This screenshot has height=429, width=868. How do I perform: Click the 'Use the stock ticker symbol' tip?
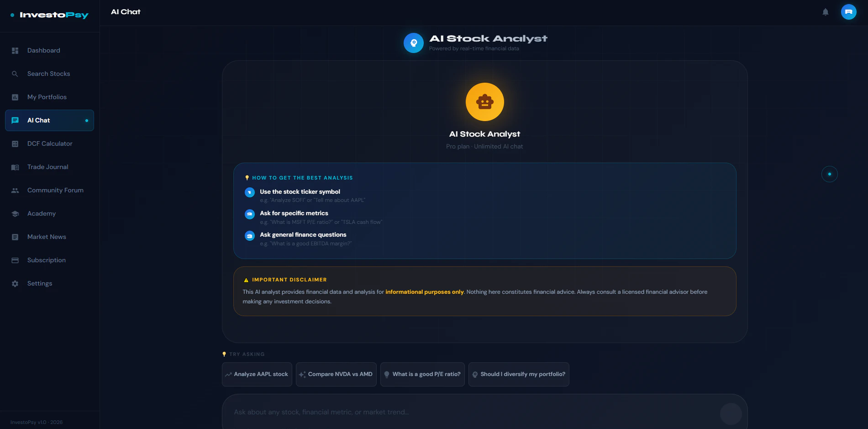click(300, 192)
